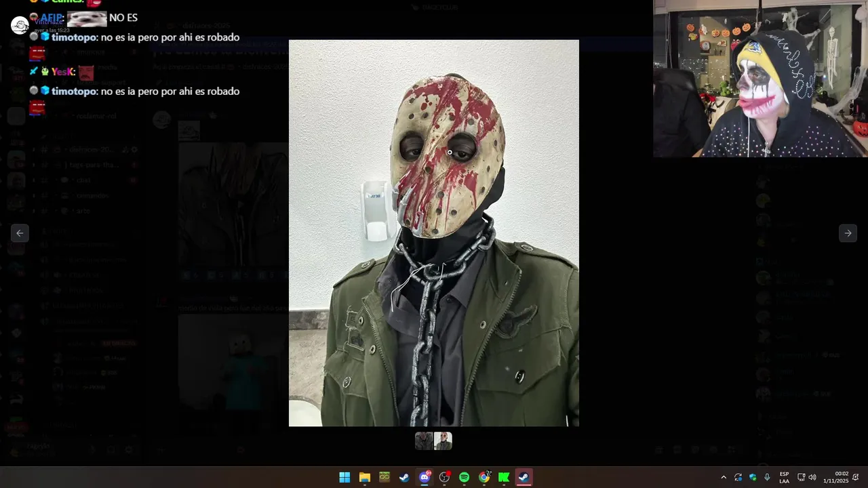The width and height of the screenshot is (868, 488).
Task: Open Windows Security tray icon
Action: coord(753,477)
